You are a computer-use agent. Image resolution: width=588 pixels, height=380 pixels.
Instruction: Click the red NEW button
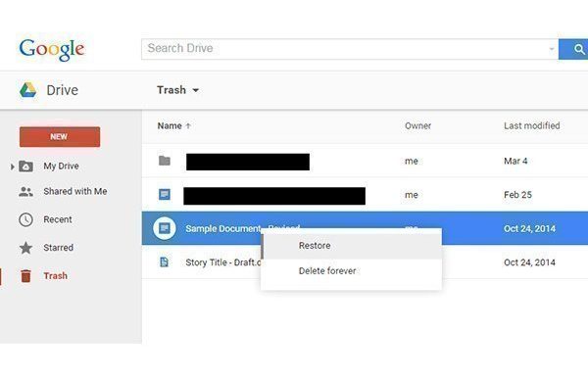[x=60, y=137]
